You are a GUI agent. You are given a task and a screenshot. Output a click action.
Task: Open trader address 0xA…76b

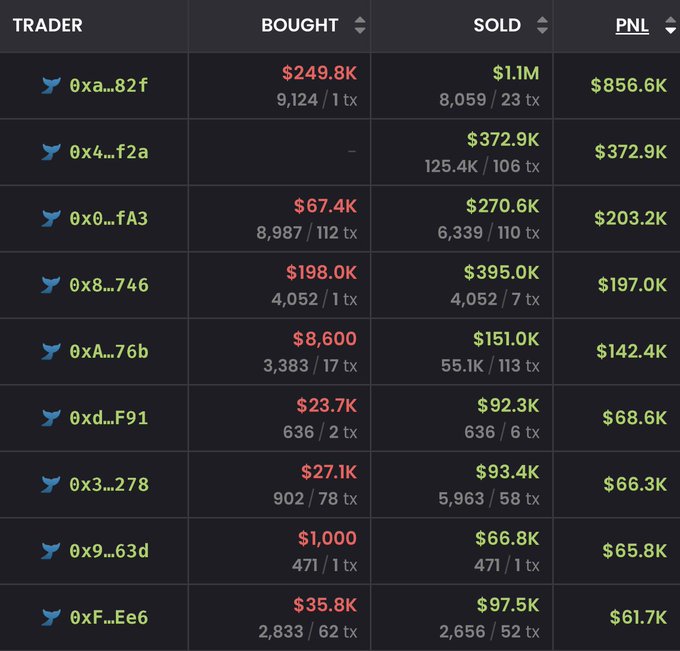click(109, 351)
